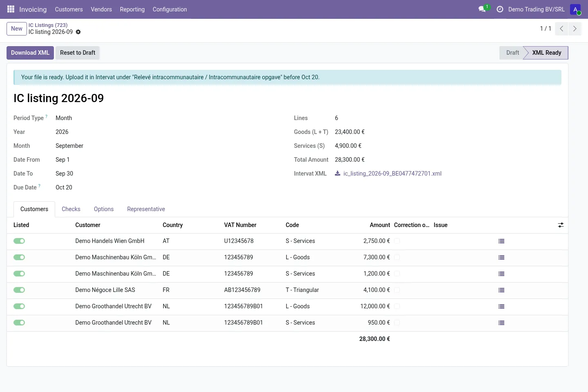Screen dimensions: 588x392
Task: Switch to the Checks tab
Action: tap(71, 209)
